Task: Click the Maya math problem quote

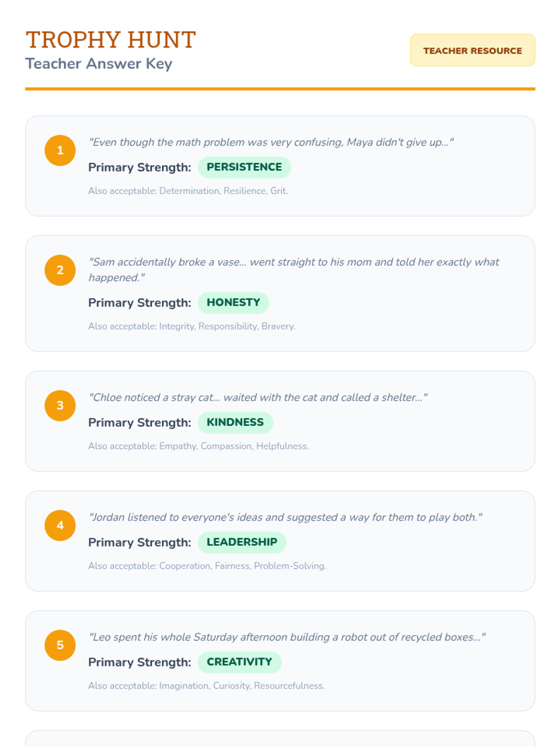Action: pyautogui.click(x=271, y=142)
